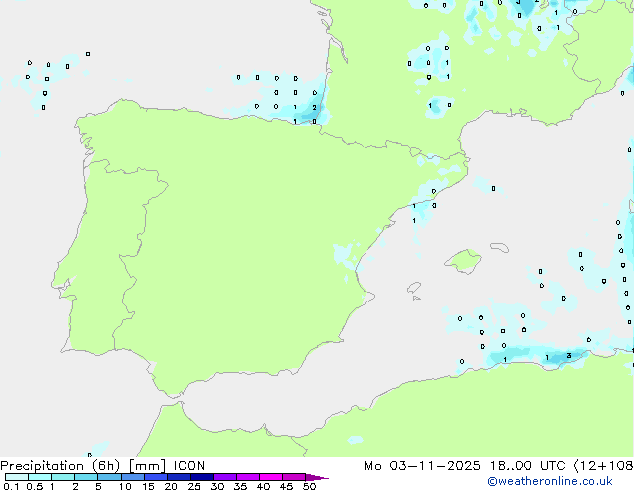
Task: Click the 0.5–1 mm legend swatch
Action: click(40, 477)
